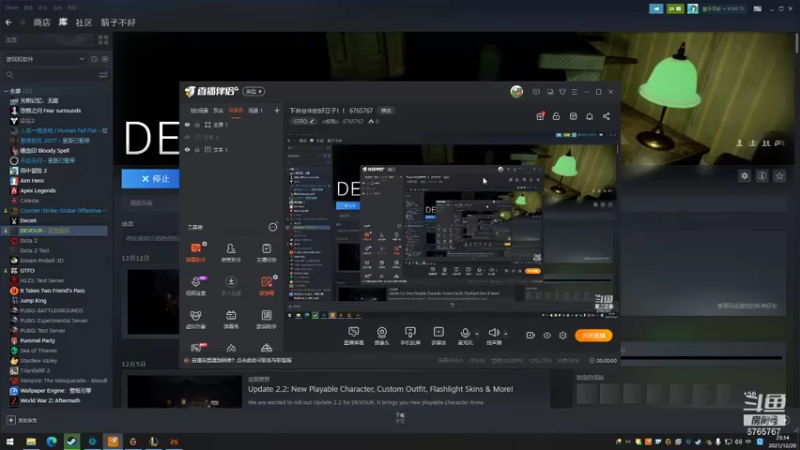800x450 pixels.
Task: Open the 虚拟形象 bear icon tool
Action: tap(195, 316)
